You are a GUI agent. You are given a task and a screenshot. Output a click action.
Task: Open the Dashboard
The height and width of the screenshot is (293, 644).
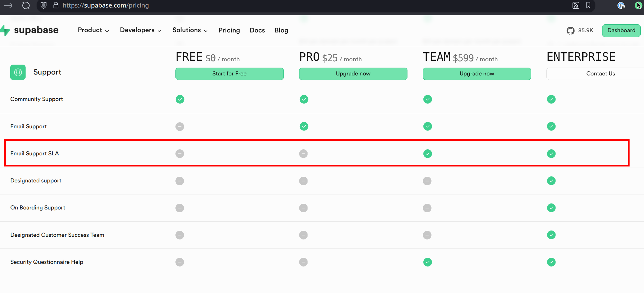pyautogui.click(x=621, y=30)
